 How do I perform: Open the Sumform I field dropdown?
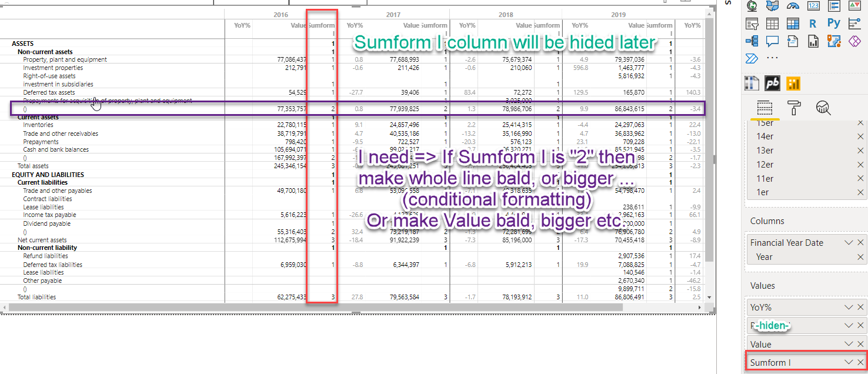[x=849, y=362]
